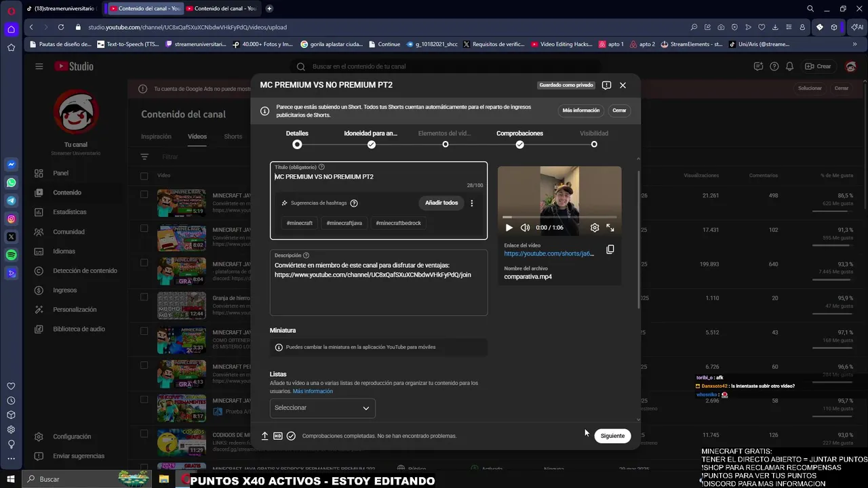Viewport: 868px width, 488px height.
Task: Open the Studio help question icon
Action: point(774,66)
